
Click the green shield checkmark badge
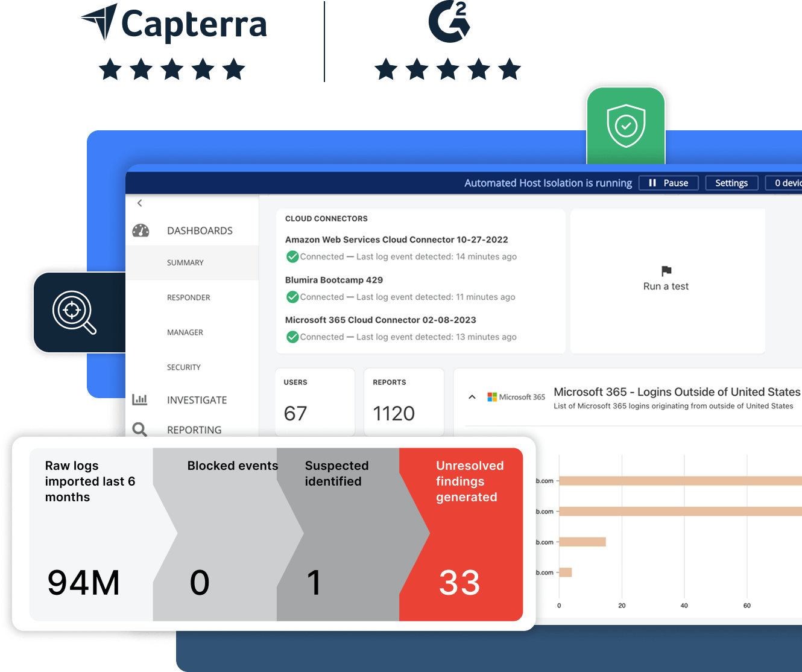coord(625,125)
